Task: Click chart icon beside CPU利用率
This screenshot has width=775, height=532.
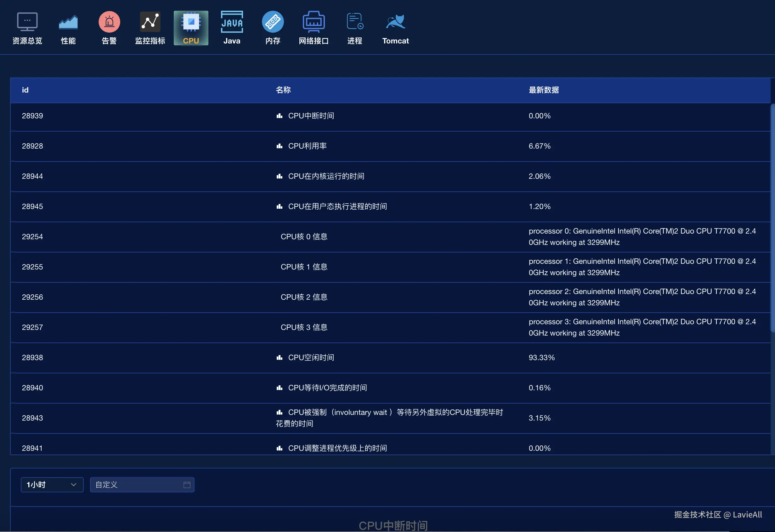Action: coord(280,146)
